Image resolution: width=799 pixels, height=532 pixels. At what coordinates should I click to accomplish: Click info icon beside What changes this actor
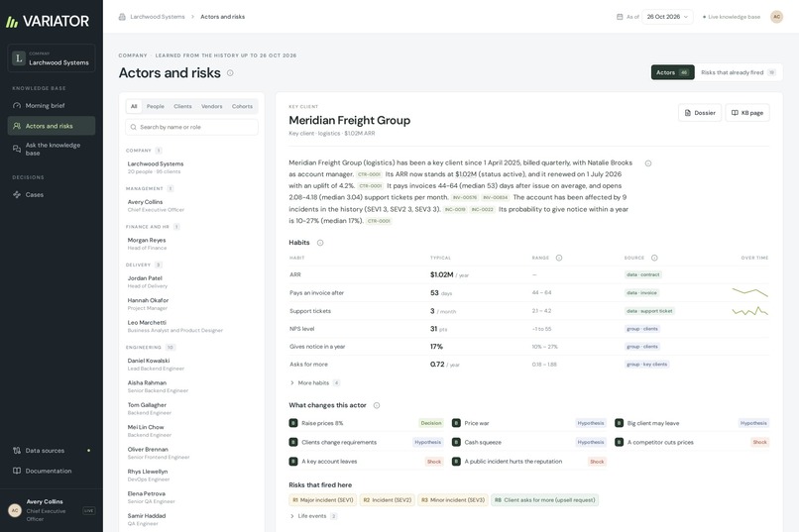(377, 406)
